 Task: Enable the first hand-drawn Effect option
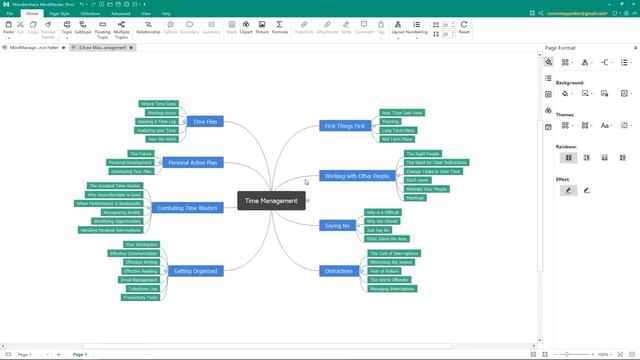pyautogui.click(x=568, y=190)
